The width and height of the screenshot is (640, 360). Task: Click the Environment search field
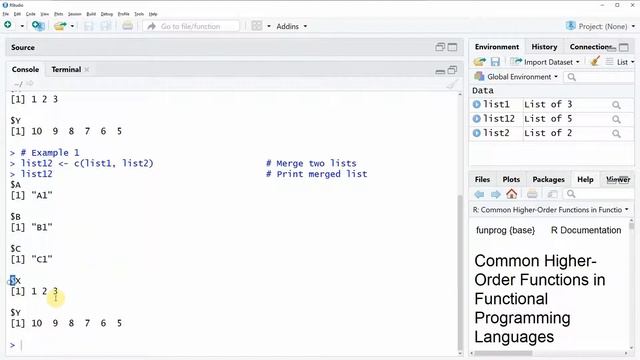(x=599, y=77)
